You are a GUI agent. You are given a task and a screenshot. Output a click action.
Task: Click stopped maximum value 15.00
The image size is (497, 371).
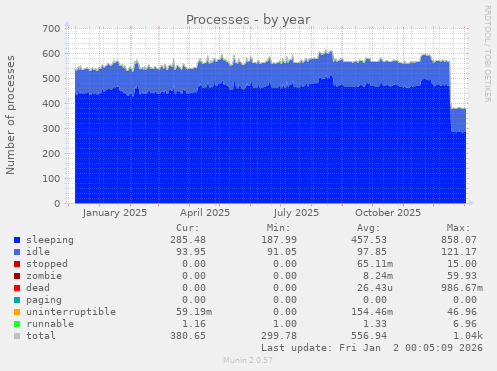[x=462, y=264]
